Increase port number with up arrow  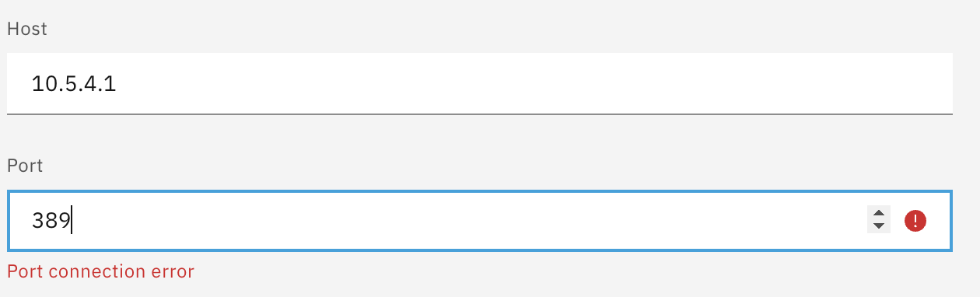878,214
